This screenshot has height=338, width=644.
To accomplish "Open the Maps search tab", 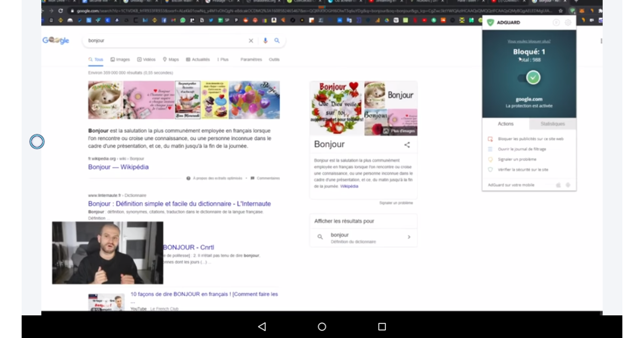I will click(x=171, y=59).
